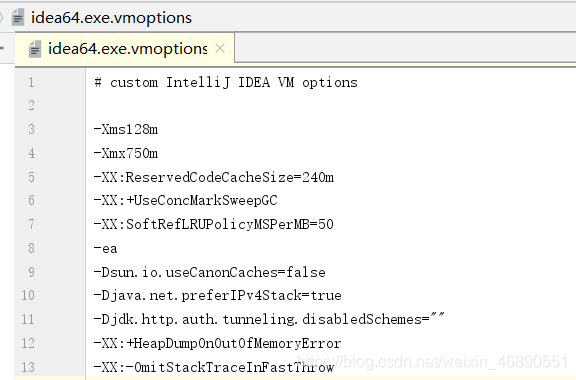Image resolution: width=576 pixels, height=380 pixels.
Task: Close the idea64.exe.vmoptions tab
Action: tap(220, 48)
